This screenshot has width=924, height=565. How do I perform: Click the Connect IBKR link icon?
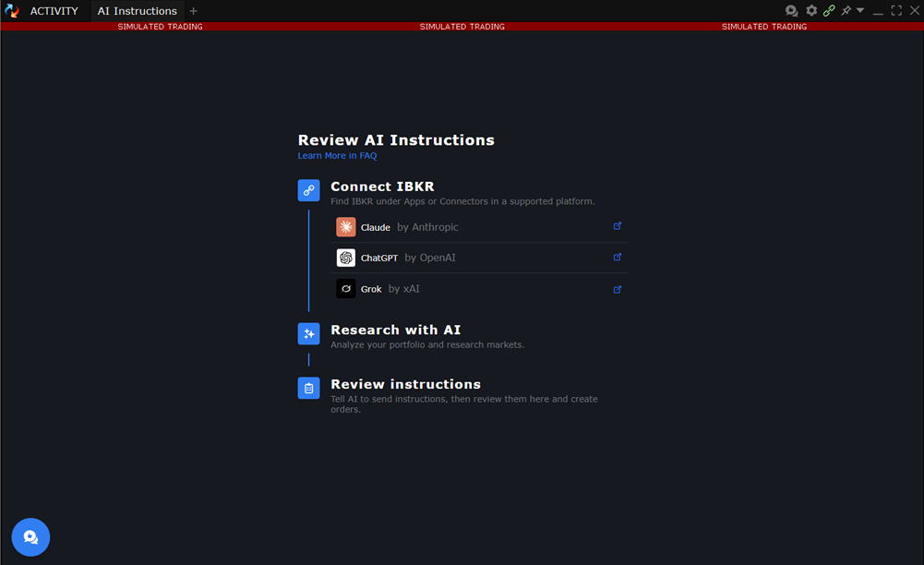pyautogui.click(x=309, y=190)
